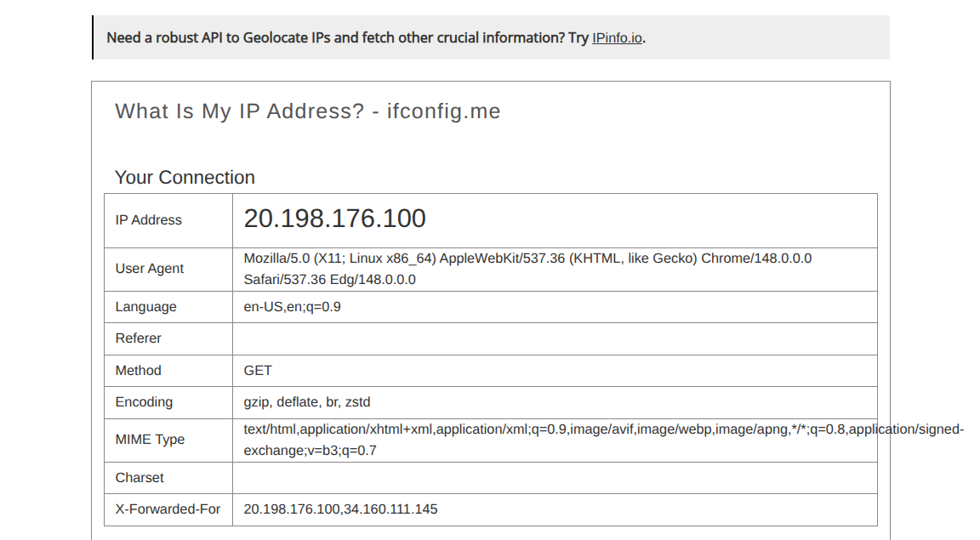Select the IP Address row label
The width and height of the screenshot is (980, 540).
(x=148, y=220)
